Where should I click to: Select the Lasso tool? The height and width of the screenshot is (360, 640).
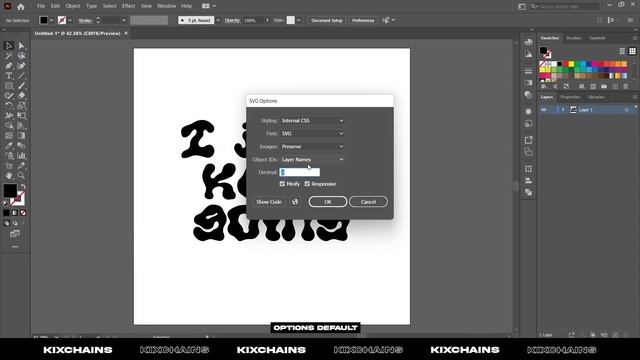tap(21, 56)
